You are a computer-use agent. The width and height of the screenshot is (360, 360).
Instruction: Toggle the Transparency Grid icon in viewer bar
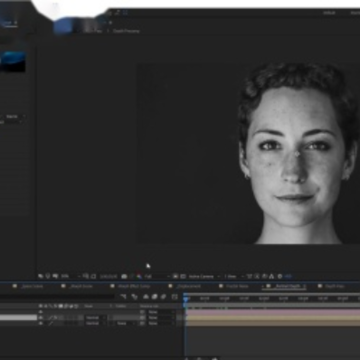click(183, 276)
